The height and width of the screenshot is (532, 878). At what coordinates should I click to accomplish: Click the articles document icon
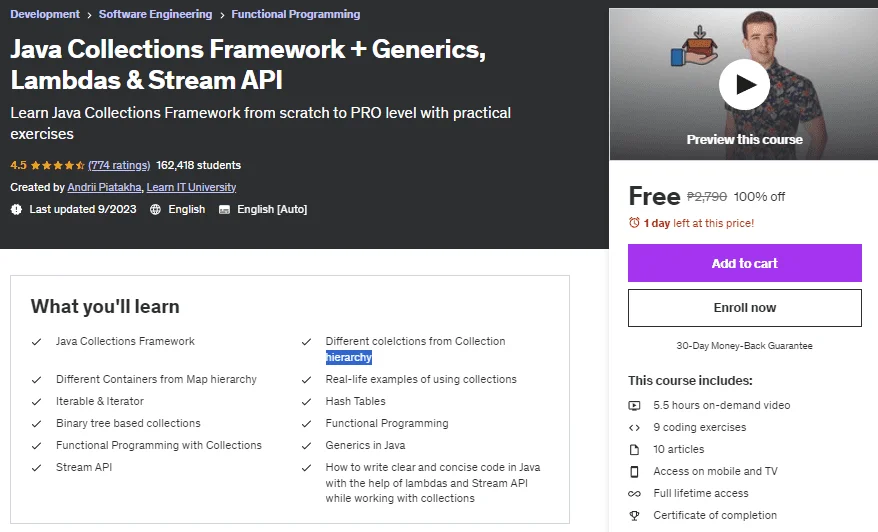634,450
